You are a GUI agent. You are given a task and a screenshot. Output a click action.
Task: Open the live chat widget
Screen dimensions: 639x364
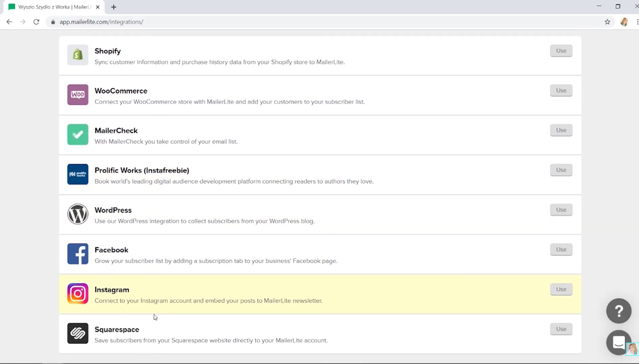619,342
